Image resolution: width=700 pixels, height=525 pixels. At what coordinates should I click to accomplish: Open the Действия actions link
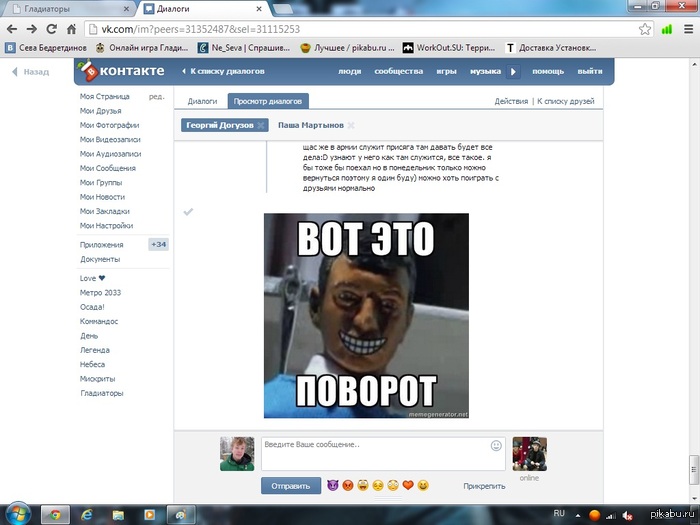coord(511,101)
